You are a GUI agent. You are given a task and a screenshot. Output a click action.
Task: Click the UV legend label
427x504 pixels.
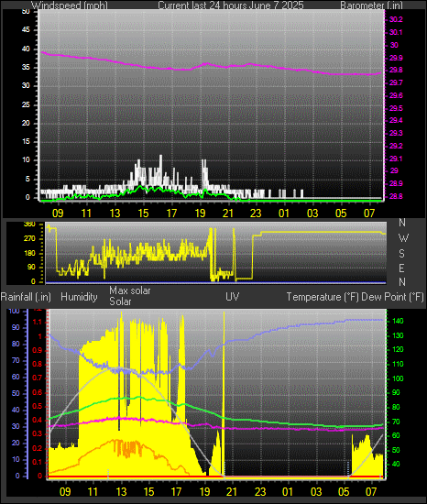pyautogui.click(x=233, y=297)
